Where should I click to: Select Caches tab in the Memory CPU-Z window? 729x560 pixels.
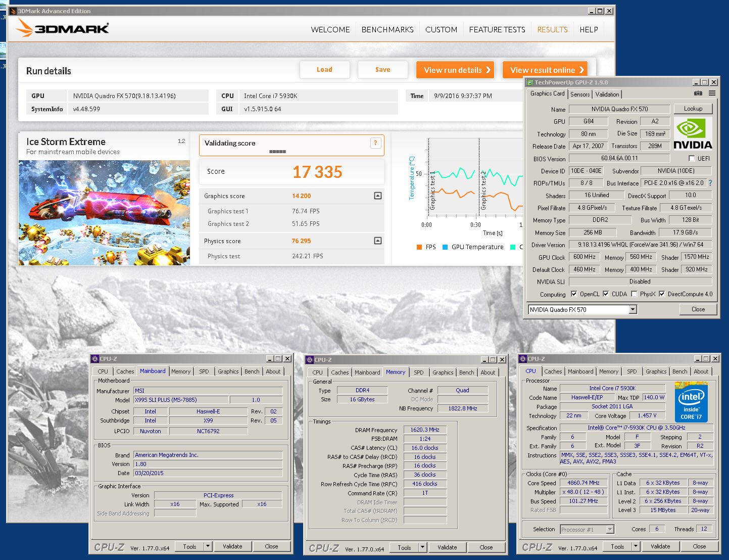pyautogui.click(x=339, y=372)
